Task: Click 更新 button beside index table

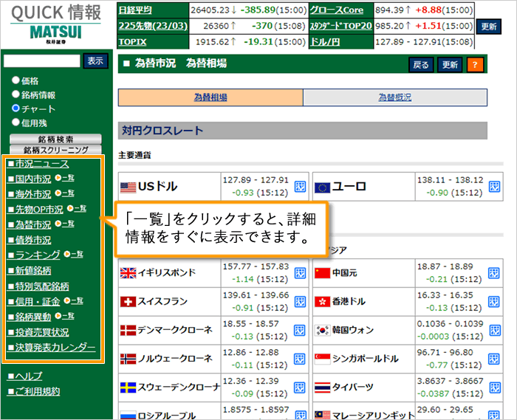Action: tap(489, 27)
